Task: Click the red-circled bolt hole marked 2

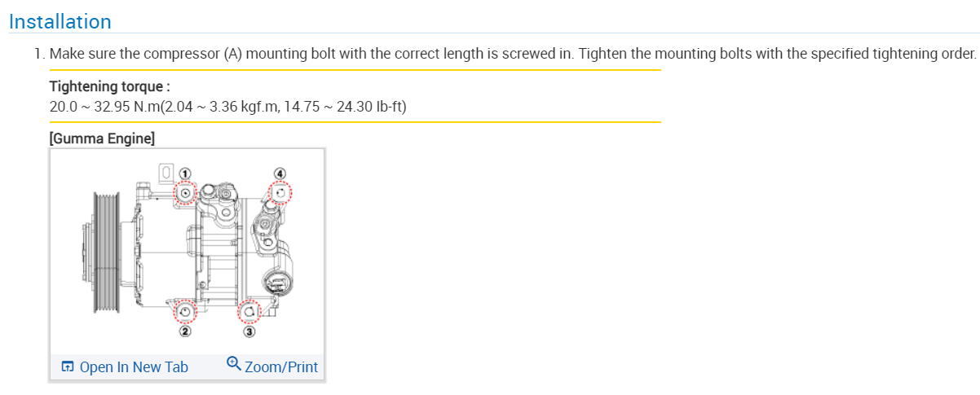Action: click(x=186, y=311)
